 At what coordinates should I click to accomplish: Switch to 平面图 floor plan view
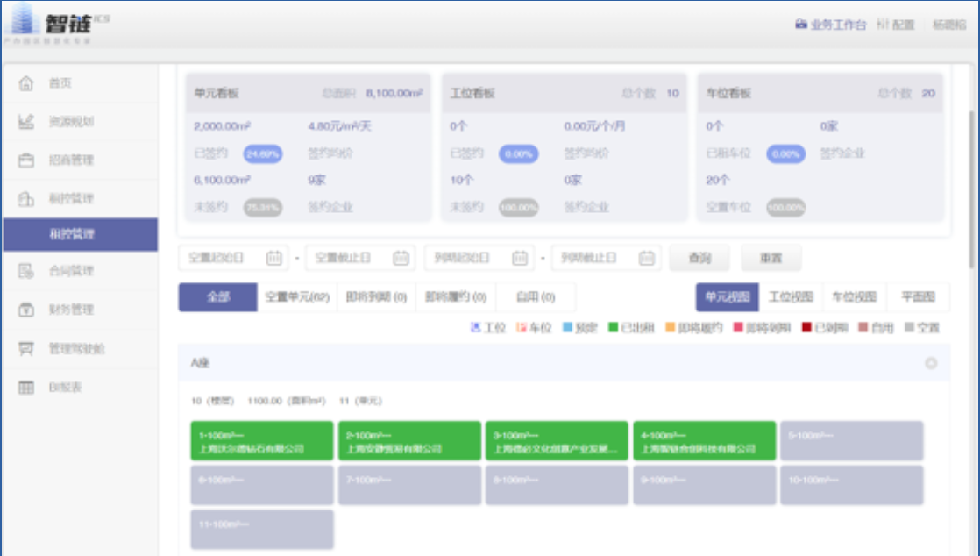[x=918, y=297]
